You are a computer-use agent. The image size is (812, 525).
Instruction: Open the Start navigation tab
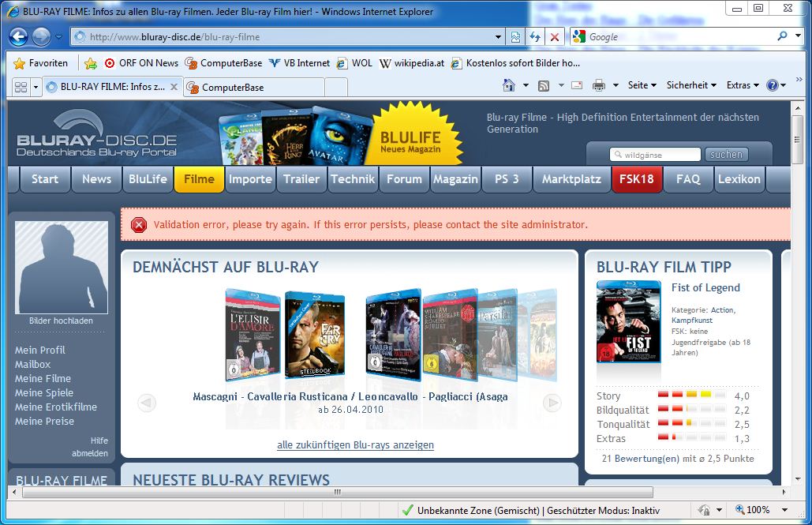44,179
